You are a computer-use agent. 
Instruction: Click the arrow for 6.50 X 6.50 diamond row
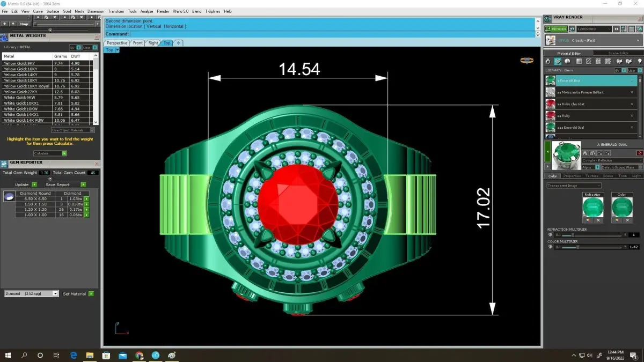pyautogui.click(x=86, y=199)
